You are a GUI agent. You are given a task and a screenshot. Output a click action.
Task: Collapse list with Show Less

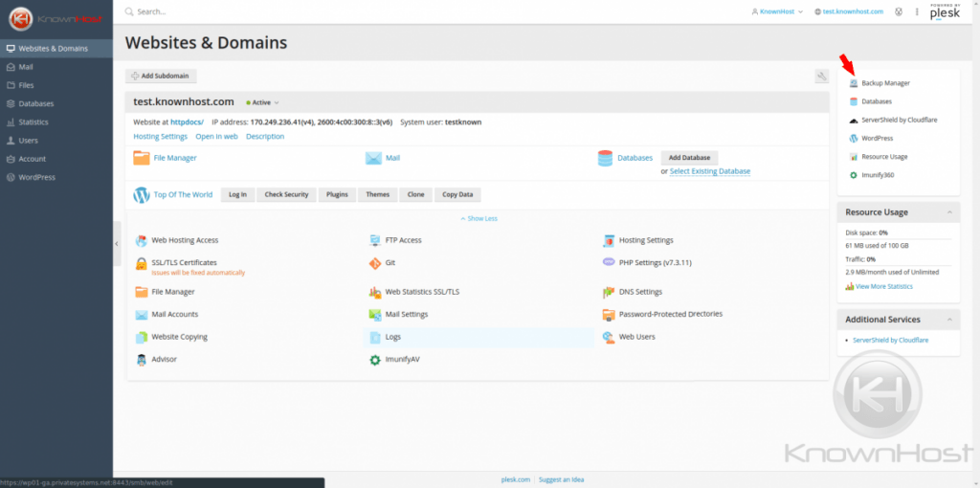click(479, 219)
